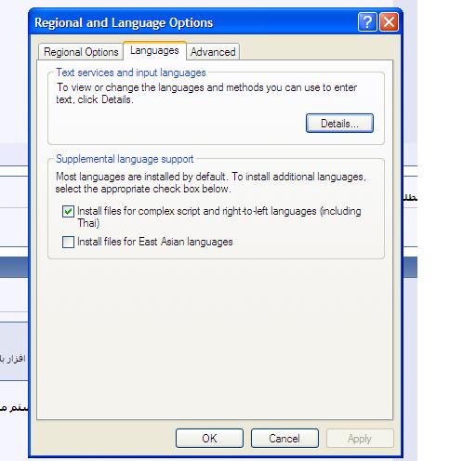
Task: Click the Cancel button
Action: (284, 439)
